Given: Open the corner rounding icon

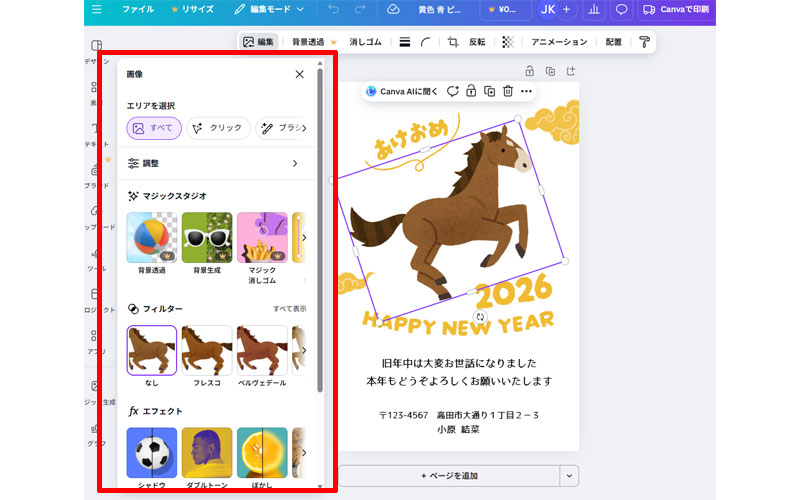Looking at the screenshot, I should click(426, 42).
